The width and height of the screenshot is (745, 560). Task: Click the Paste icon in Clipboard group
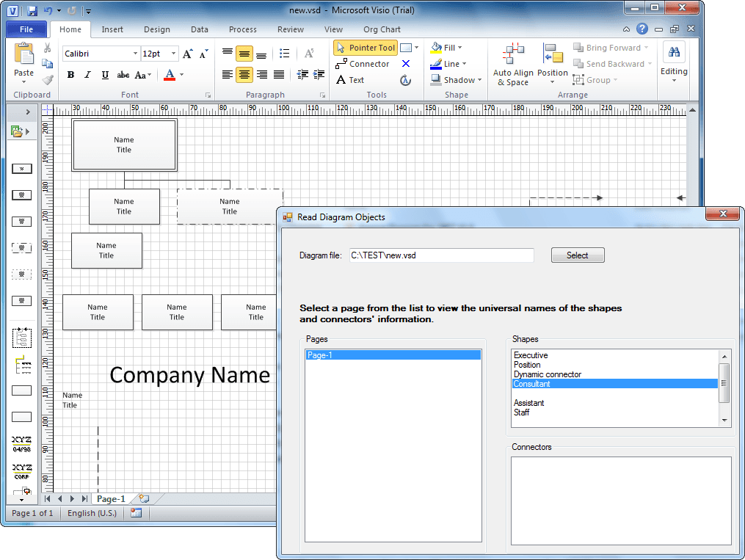pos(23,54)
